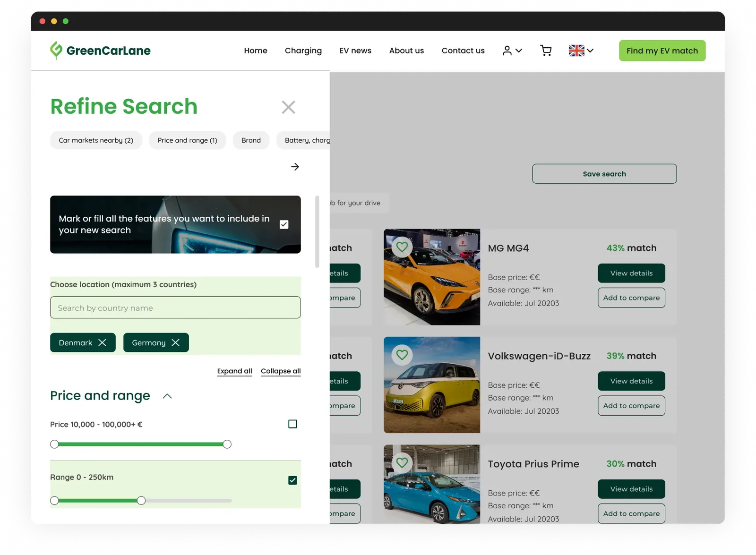Close the Refine Search panel

288,107
